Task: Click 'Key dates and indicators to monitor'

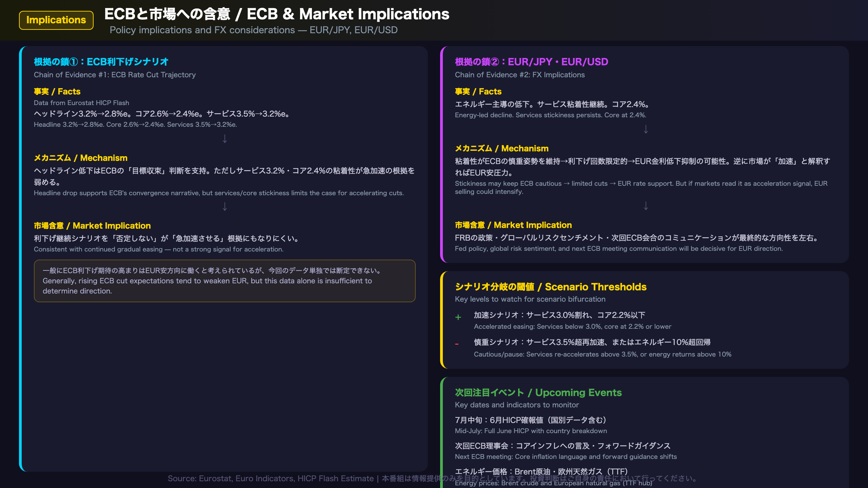Action: [x=517, y=405]
